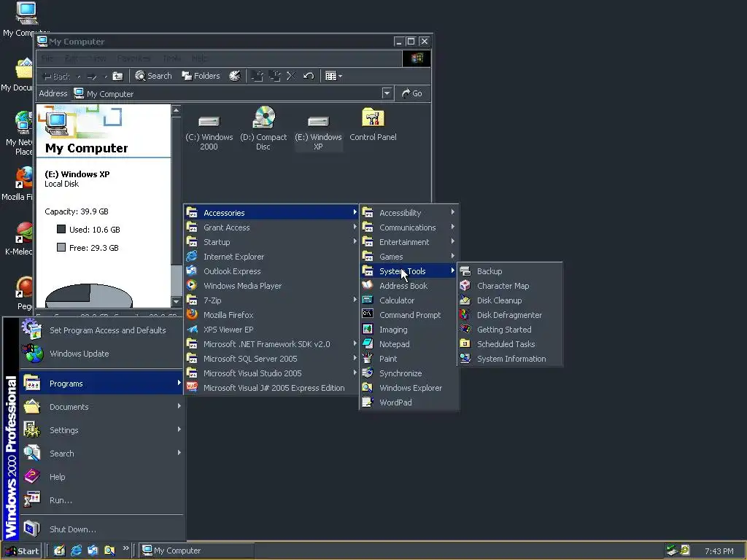Open Scheduled Tasks
This screenshot has height=560, width=747.
[509, 344]
